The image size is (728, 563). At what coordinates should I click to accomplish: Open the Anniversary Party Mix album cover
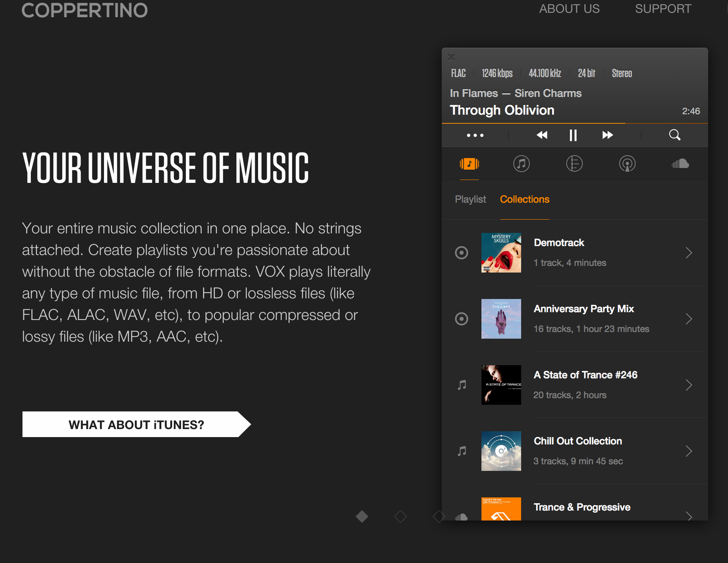click(501, 319)
